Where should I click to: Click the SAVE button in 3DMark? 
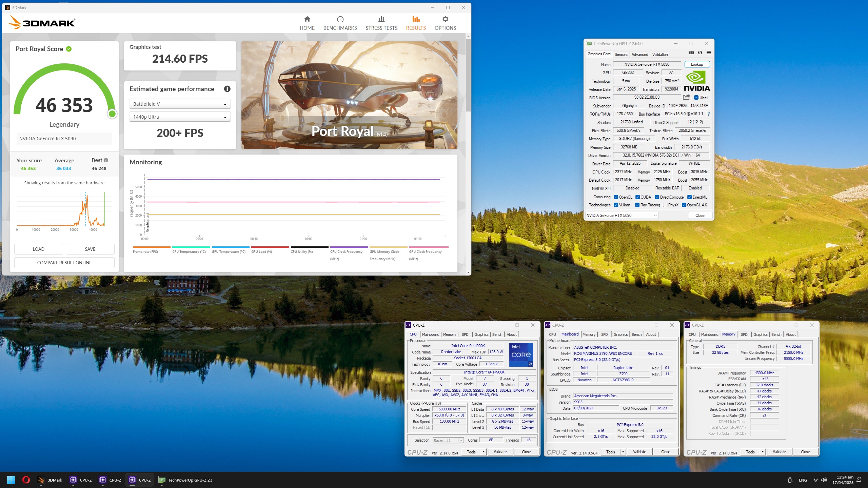90,249
